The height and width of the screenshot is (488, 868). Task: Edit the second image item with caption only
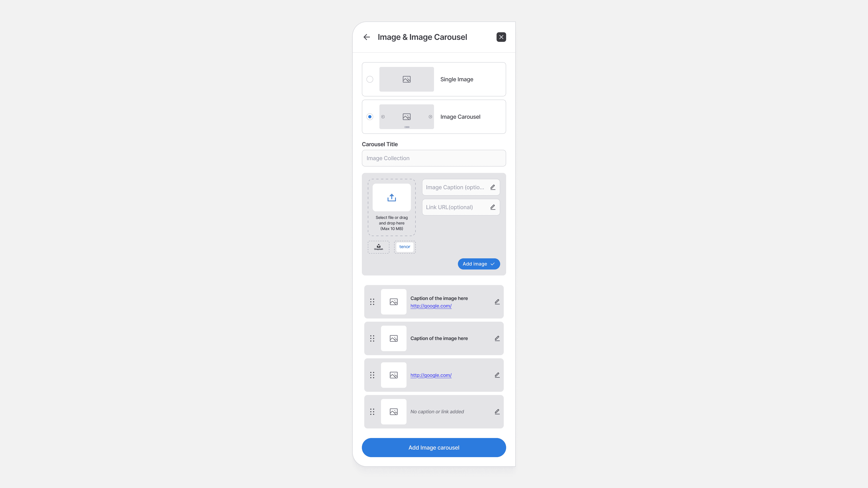point(497,338)
